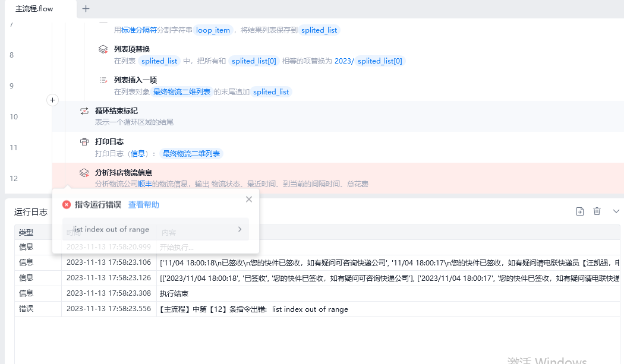The height and width of the screenshot is (364, 624).
Task: Clear run logs with the trash icon
Action: click(597, 211)
